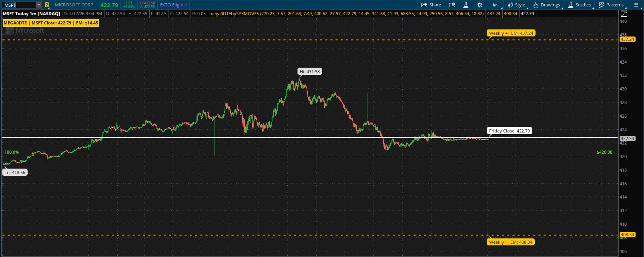Viewport: 644px width, 257px height.
Task: Click the yellow link number 2 badge
Action: tap(47, 5)
